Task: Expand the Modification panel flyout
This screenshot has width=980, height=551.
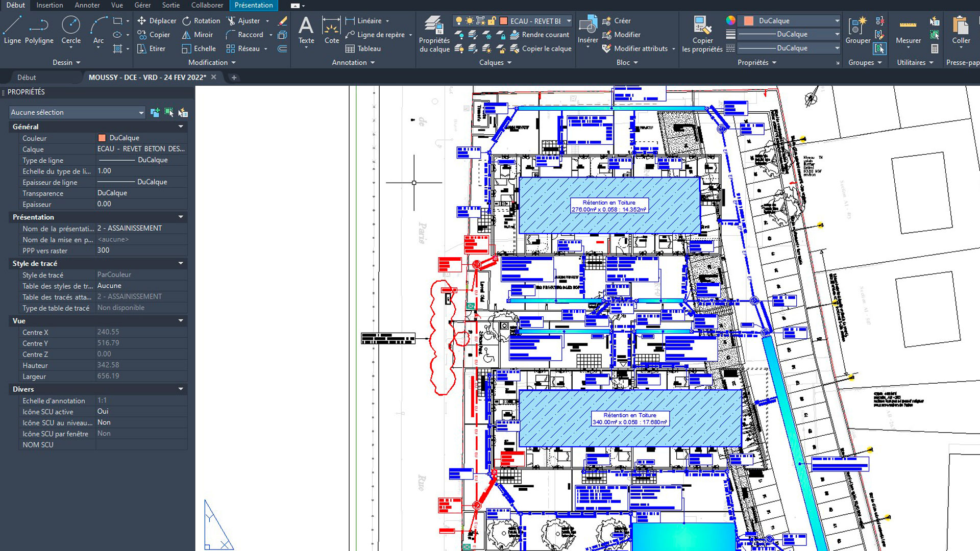Action: (x=212, y=62)
